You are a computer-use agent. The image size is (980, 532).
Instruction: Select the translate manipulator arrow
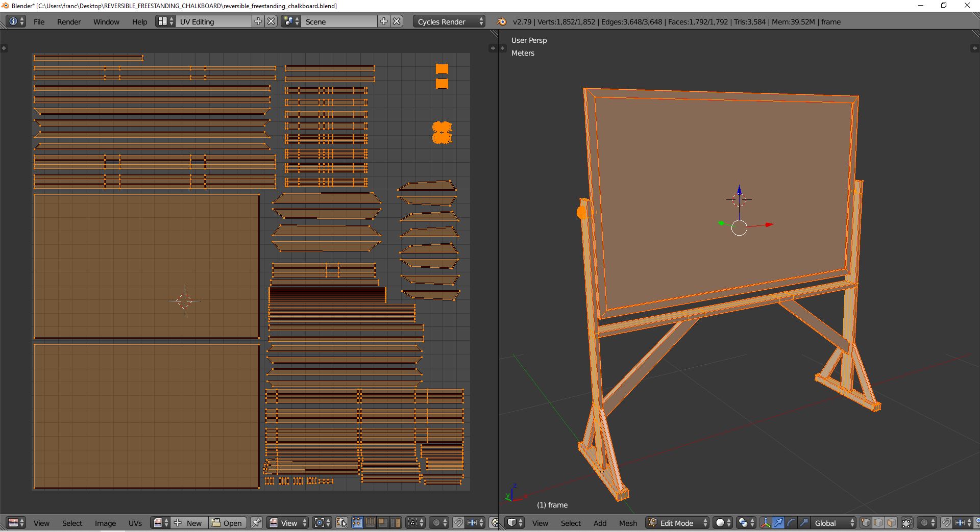[x=778, y=523]
